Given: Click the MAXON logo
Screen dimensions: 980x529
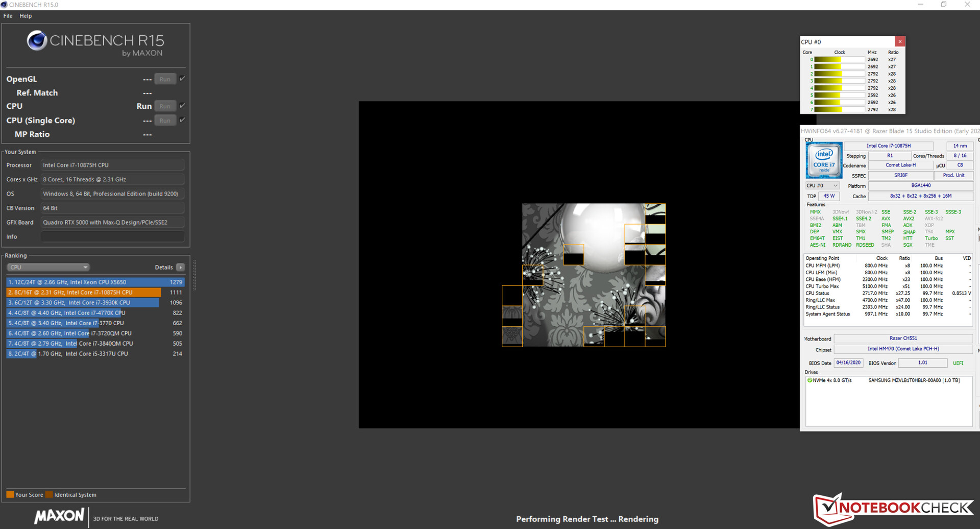Looking at the screenshot, I should [59, 516].
